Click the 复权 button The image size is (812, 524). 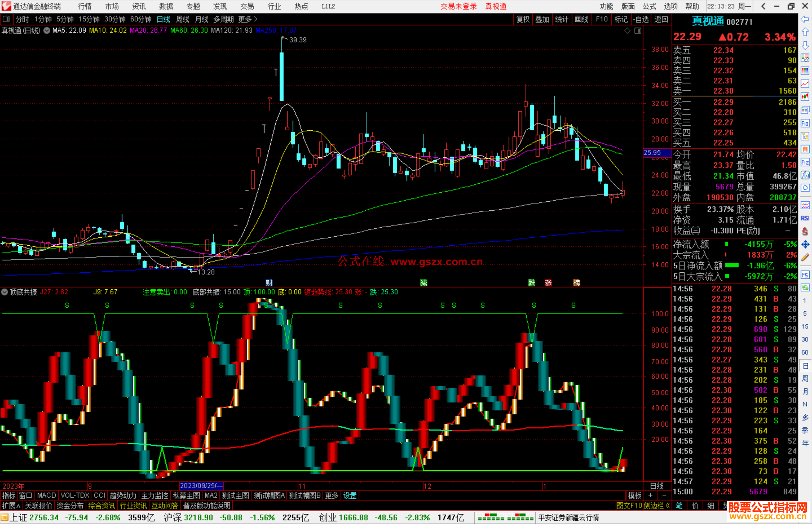point(523,19)
